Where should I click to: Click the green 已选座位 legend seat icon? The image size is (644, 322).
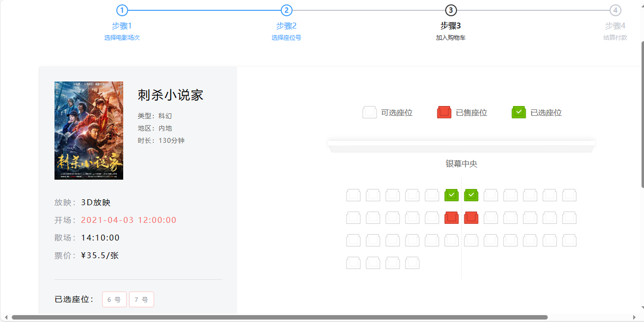(x=519, y=112)
